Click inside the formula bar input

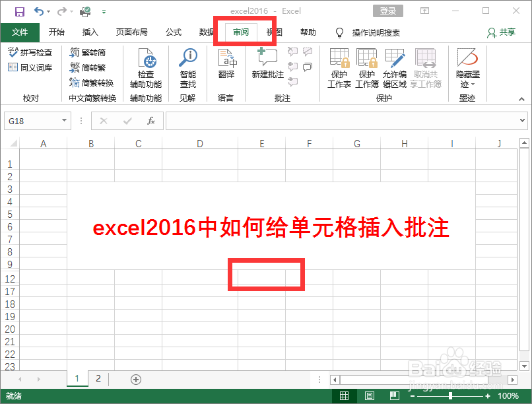click(x=342, y=121)
